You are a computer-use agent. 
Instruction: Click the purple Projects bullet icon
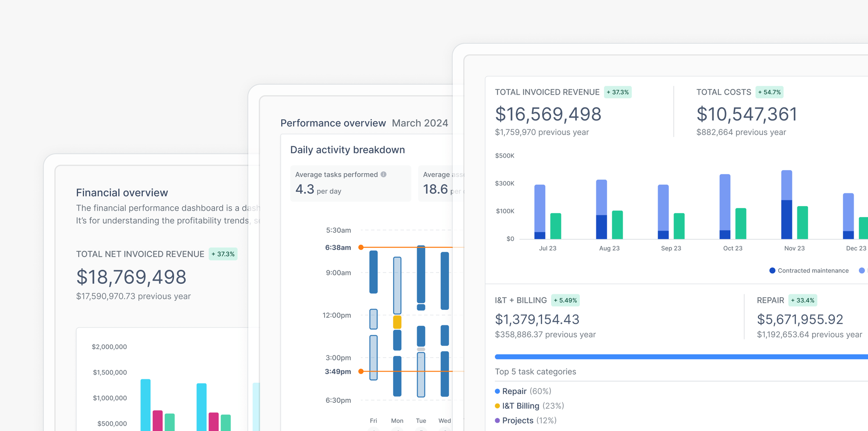click(497, 421)
